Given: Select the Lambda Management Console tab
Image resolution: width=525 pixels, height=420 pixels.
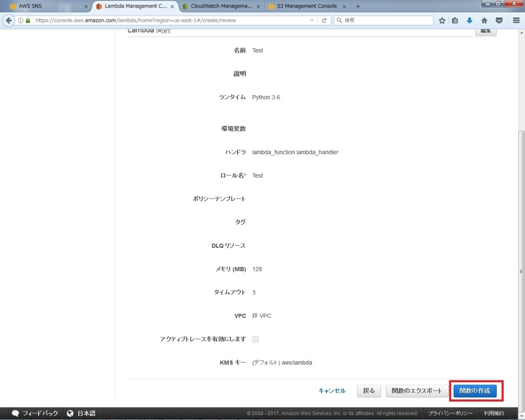Looking at the screenshot, I should tap(135, 6).
